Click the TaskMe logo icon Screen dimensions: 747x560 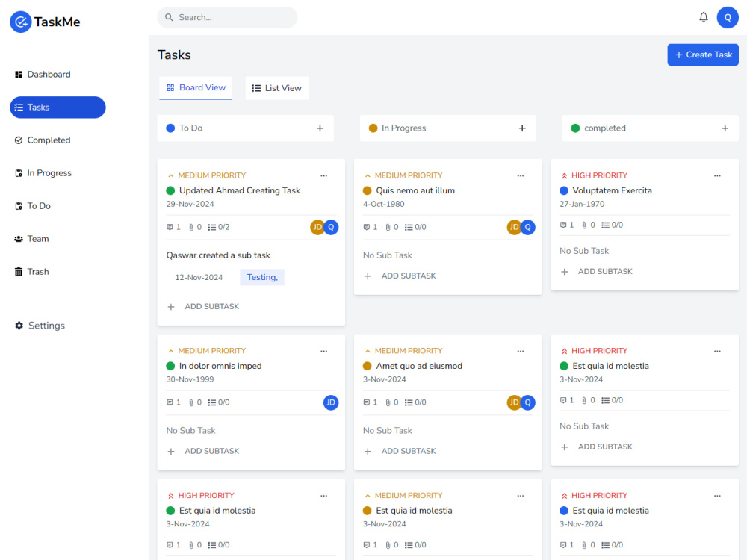pyautogui.click(x=21, y=22)
